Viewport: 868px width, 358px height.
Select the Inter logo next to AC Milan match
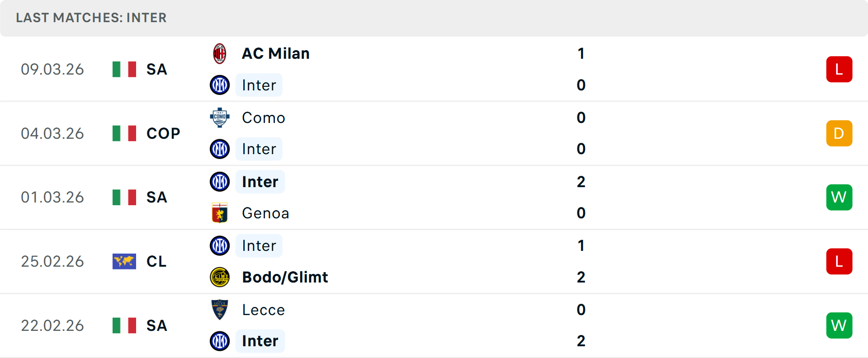pyautogui.click(x=220, y=85)
